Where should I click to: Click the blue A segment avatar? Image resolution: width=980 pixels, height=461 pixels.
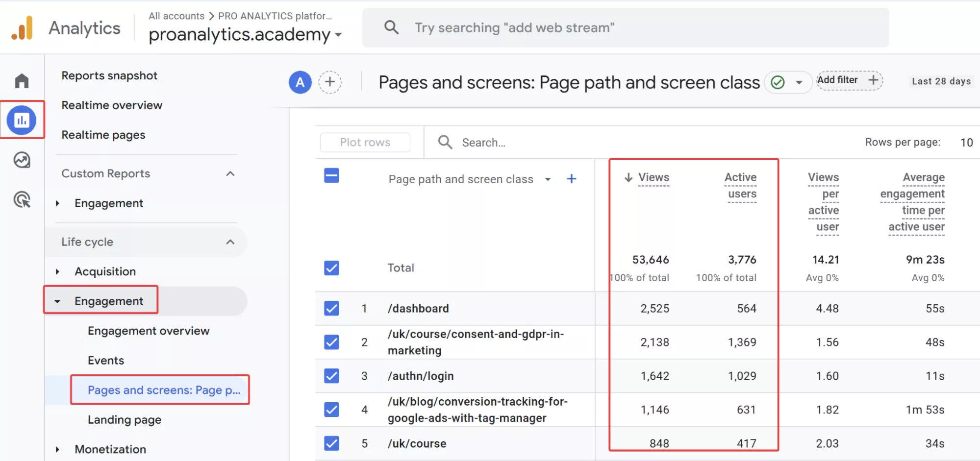tap(300, 82)
